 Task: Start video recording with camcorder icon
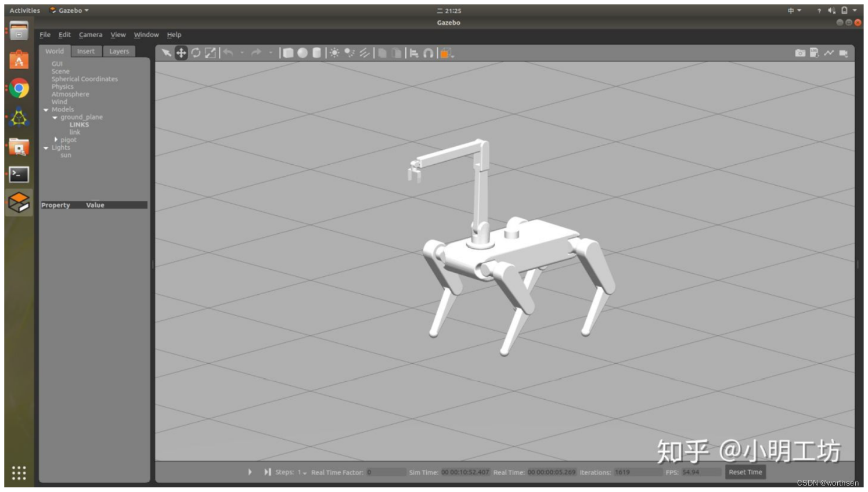point(844,53)
